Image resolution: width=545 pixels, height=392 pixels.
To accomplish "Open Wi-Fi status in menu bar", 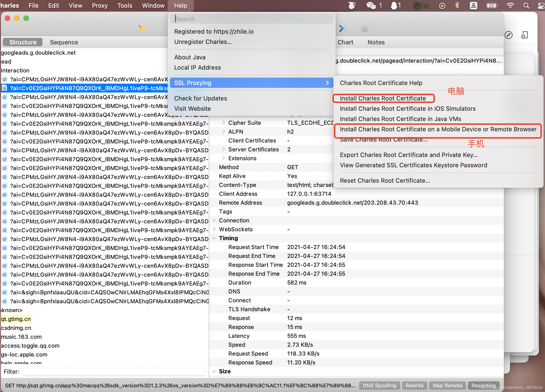I will [x=510, y=6].
